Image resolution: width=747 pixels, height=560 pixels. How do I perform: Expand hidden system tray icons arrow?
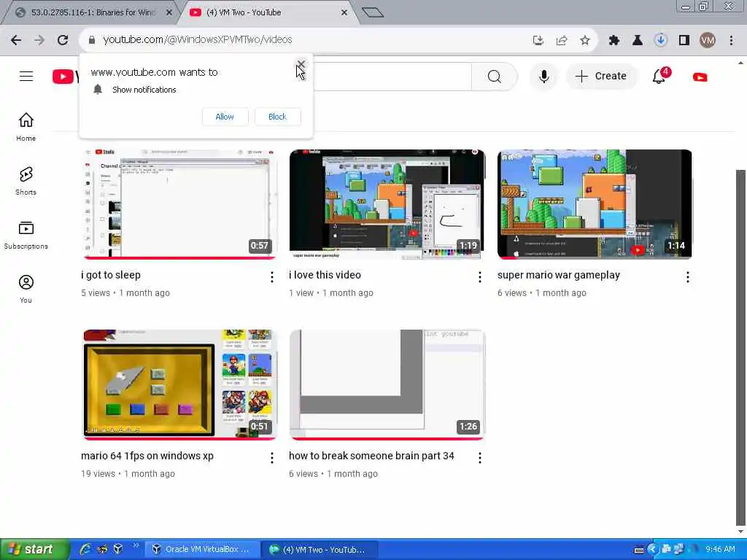tap(652, 550)
